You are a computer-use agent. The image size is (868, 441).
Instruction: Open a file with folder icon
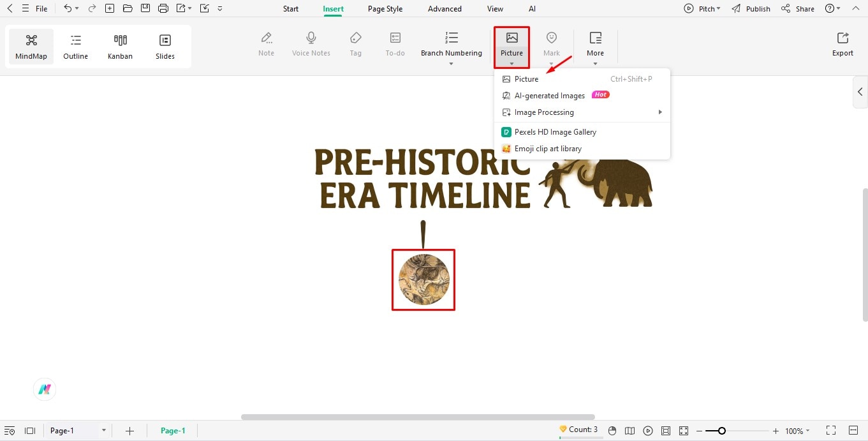click(128, 9)
